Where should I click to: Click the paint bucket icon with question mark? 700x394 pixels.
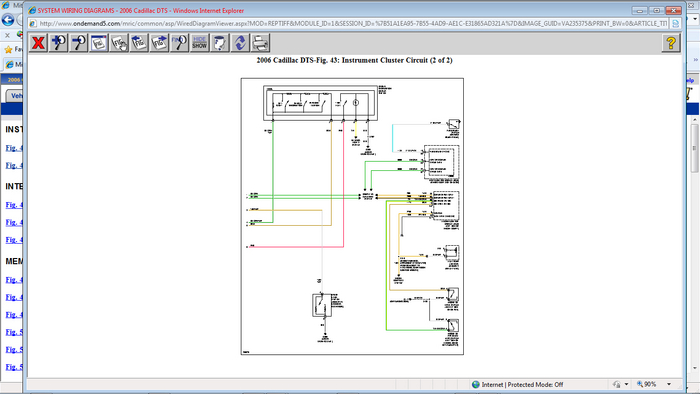coord(220,43)
